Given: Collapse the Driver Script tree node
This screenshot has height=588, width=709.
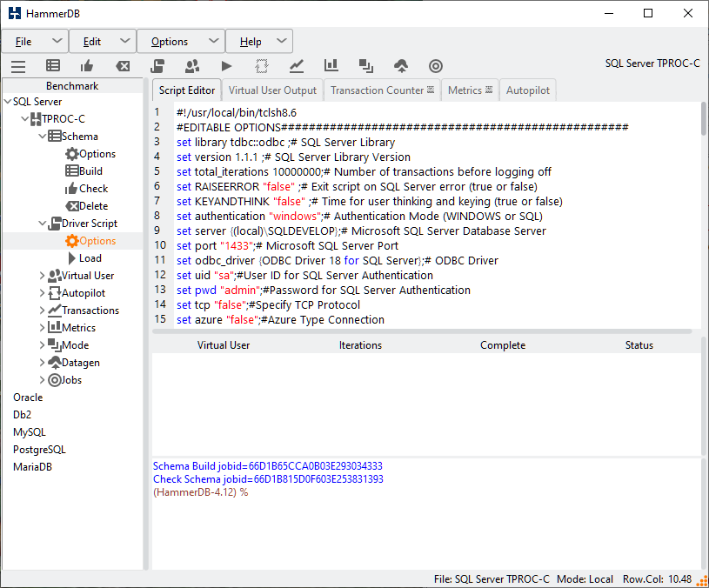Looking at the screenshot, I should pos(42,224).
